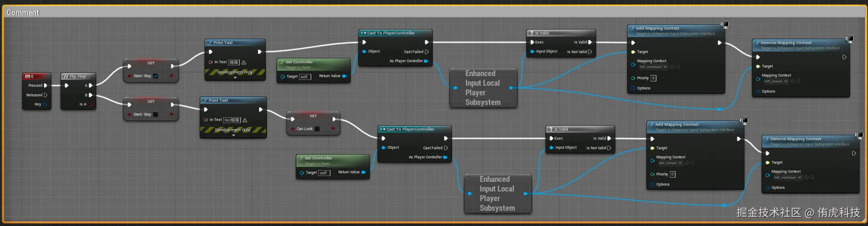This screenshot has height=226, width=868.
Task: Click the keyboard icon on the E event node
Action: [x=27, y=76]
